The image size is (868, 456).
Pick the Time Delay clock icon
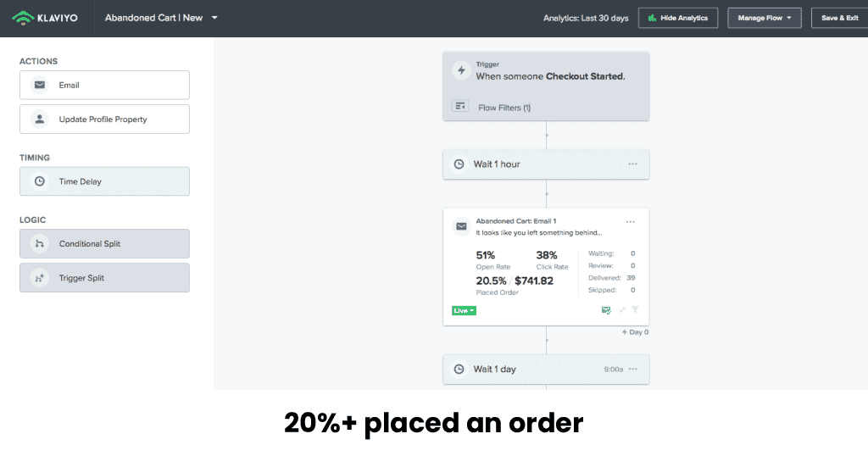(40, 181)
